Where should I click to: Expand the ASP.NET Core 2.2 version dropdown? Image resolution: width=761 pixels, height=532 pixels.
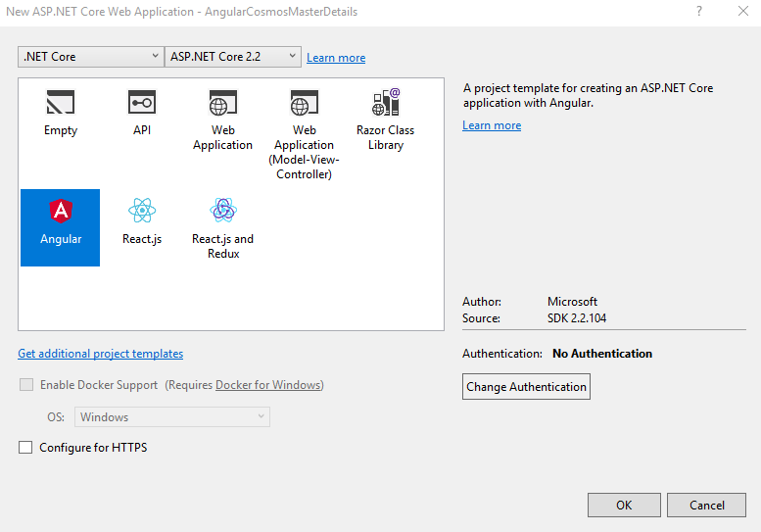coord(233,57)
